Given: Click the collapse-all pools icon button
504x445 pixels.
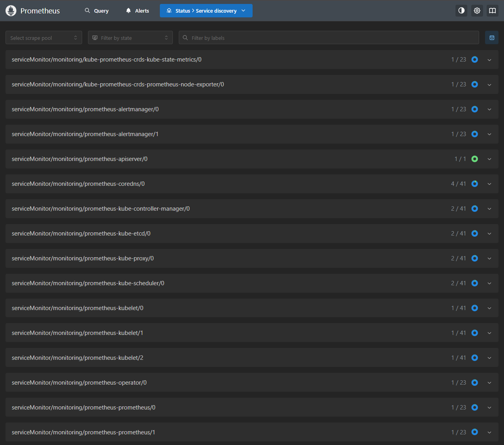Looking at the screenshot, I should coord(492,38).
